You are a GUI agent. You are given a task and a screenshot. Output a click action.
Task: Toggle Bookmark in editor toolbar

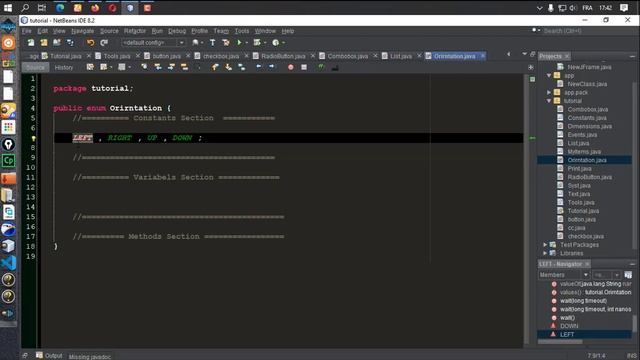pos(242,67)
